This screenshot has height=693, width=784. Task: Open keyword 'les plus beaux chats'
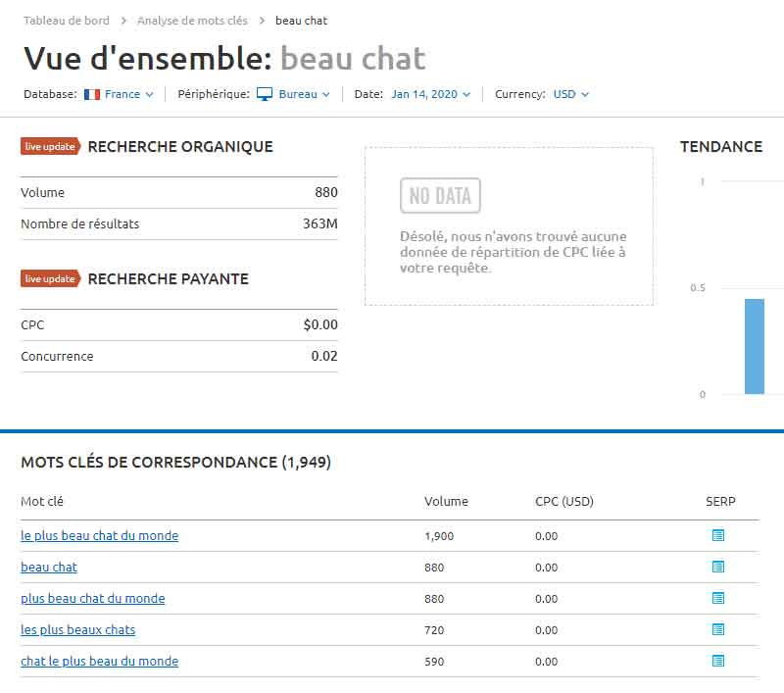coord(78,629)
